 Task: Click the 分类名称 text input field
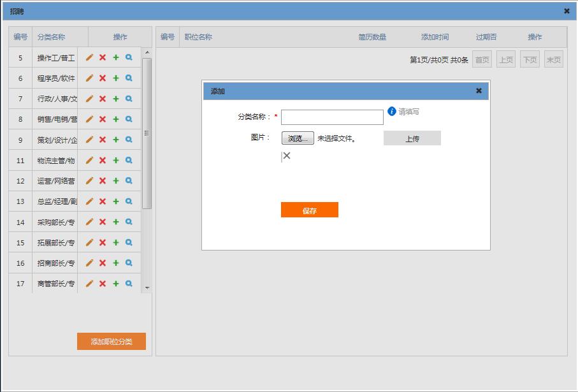point(332,117)
